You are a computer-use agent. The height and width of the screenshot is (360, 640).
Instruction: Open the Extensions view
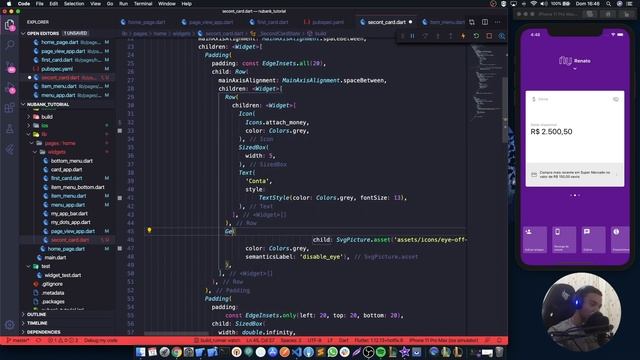tap(9, 108)
